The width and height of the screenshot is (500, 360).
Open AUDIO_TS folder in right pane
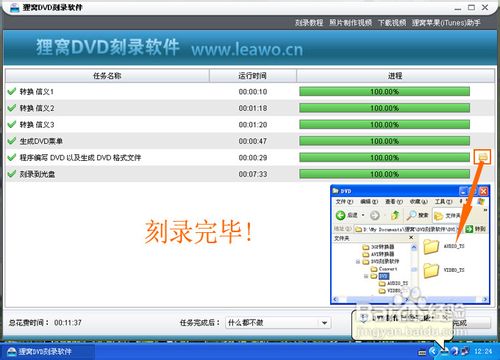(x=443, y=247)
